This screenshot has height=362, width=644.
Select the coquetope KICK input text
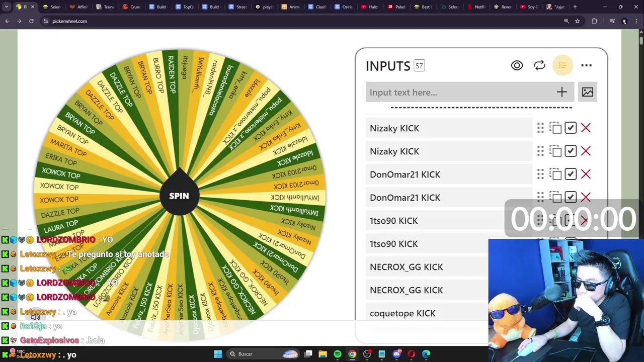coord(403,313)
